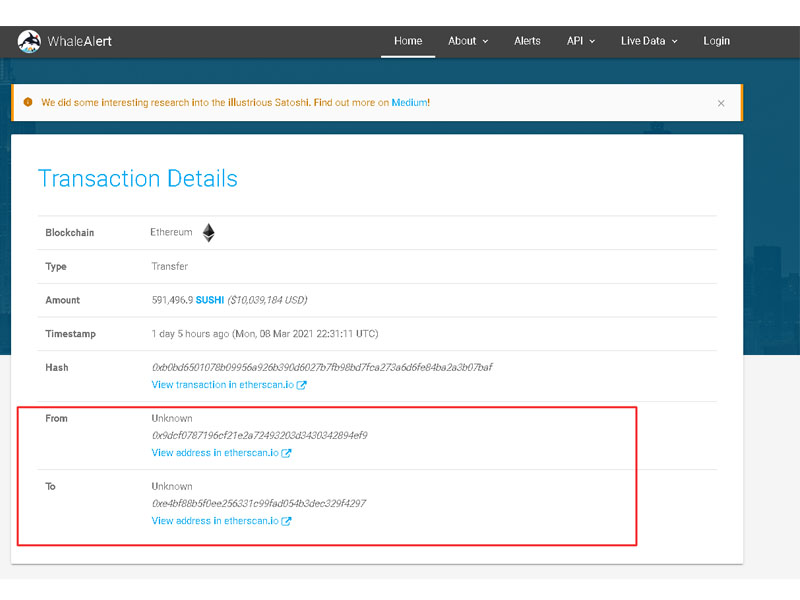This screenshot has height=600, width=800.
Task: Click the Transfer type value
Action: 170,266
